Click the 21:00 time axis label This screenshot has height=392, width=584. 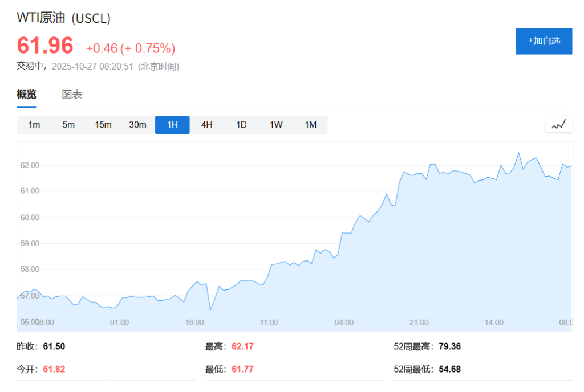tap(419, 322)
